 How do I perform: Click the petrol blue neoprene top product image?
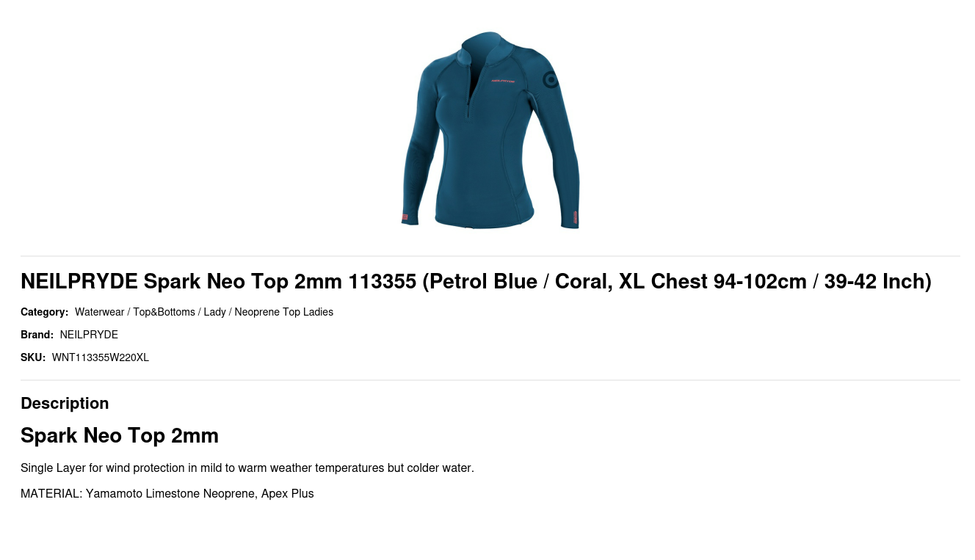[x=490, y=130]
